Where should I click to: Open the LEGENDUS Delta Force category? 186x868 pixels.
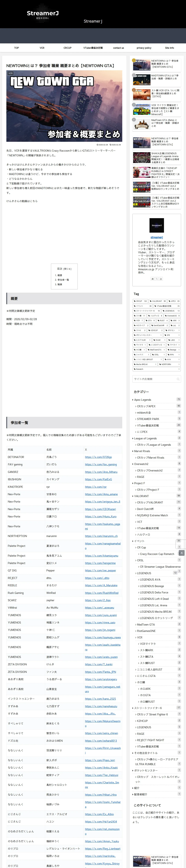point(154,592)
